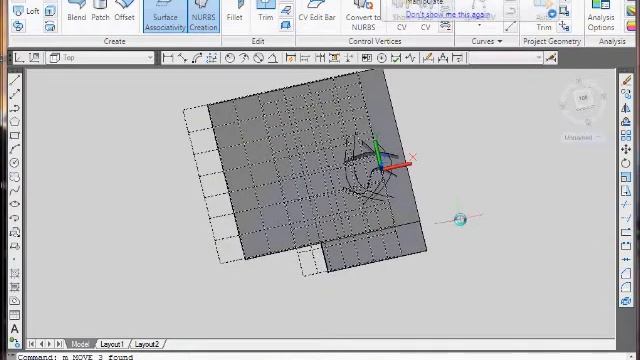Click the Patch surface tool
Screen dimensions: 640x360
(100, 11)
